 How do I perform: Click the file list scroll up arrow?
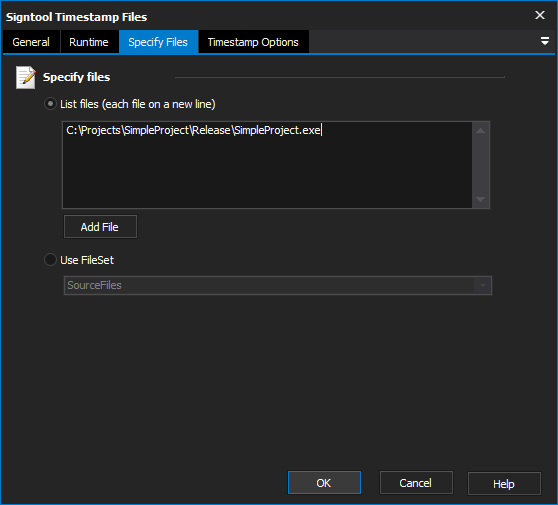(x=480, y=131)
